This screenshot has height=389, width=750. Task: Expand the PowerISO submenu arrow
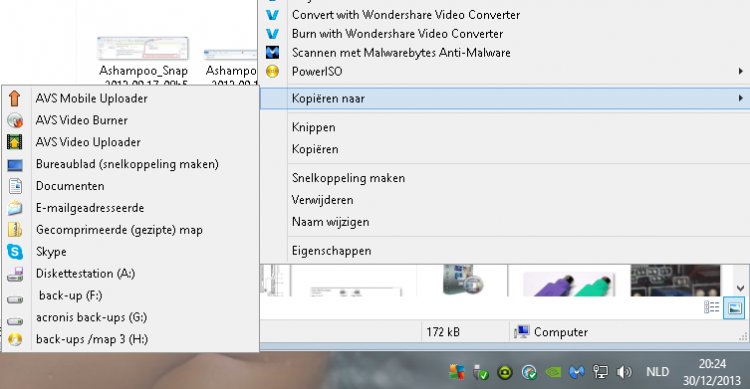740,71
